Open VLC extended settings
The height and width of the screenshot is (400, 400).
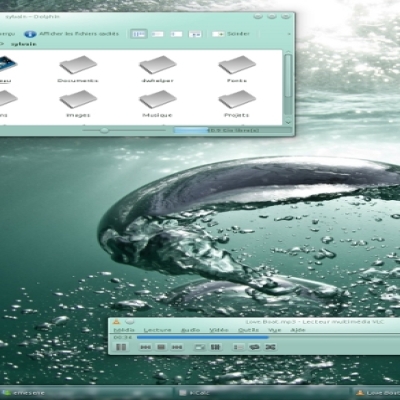[x=215, y=347]
